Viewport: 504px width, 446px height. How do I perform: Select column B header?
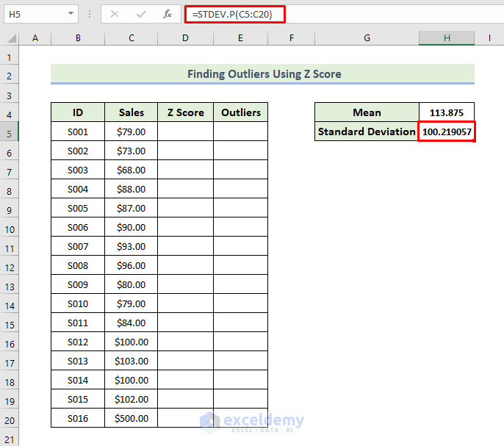click(78, 38)
